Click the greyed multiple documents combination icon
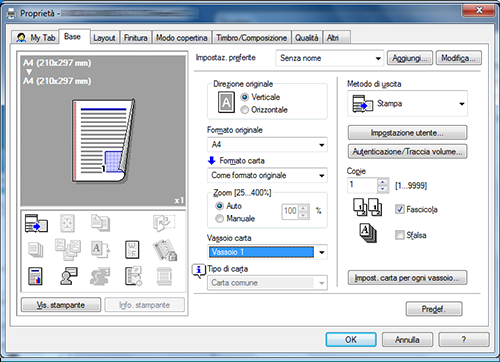 [68, 249]
